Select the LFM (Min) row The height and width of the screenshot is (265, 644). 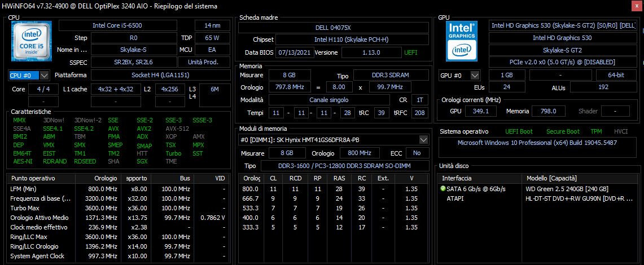tap(119, 189)
